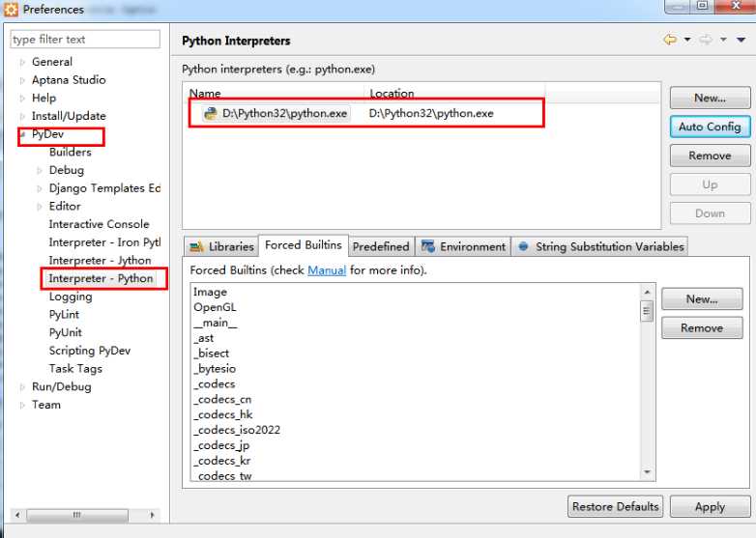The height and width of the screenshot is (538, 756).
Task: Expand the Debug node under PyDev
Action: click(40, 171)
